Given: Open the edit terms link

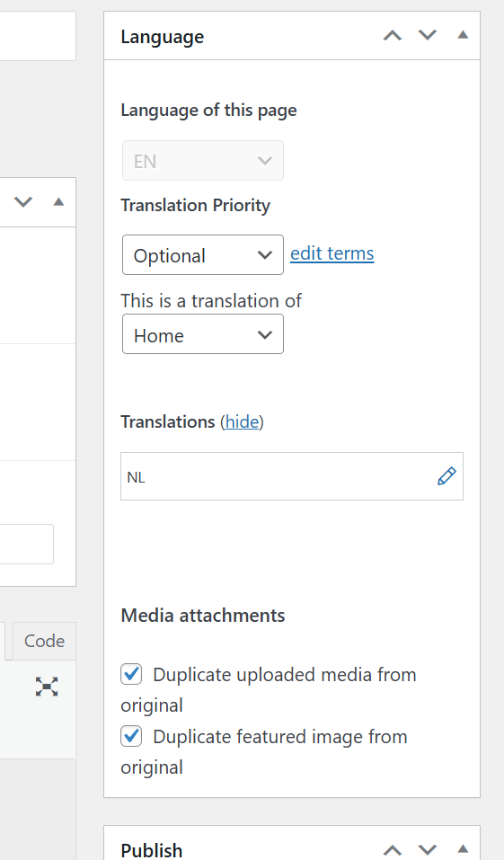Looking at the screenshot, I should point(332,253).
